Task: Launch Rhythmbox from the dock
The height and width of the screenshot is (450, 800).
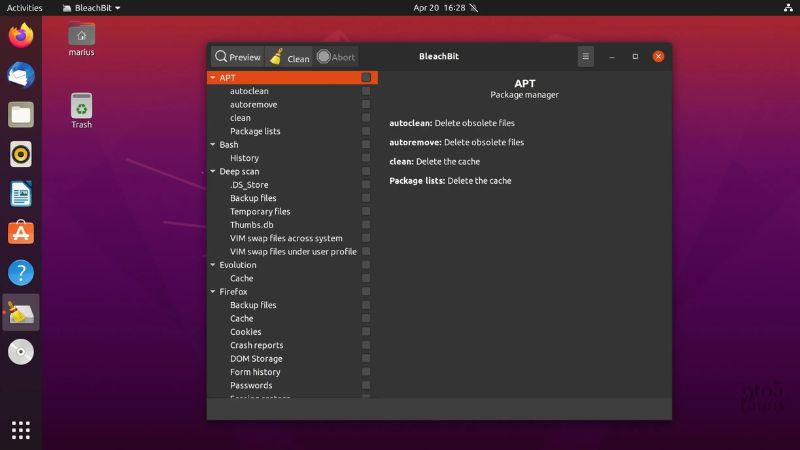Action: click(21, 154)
